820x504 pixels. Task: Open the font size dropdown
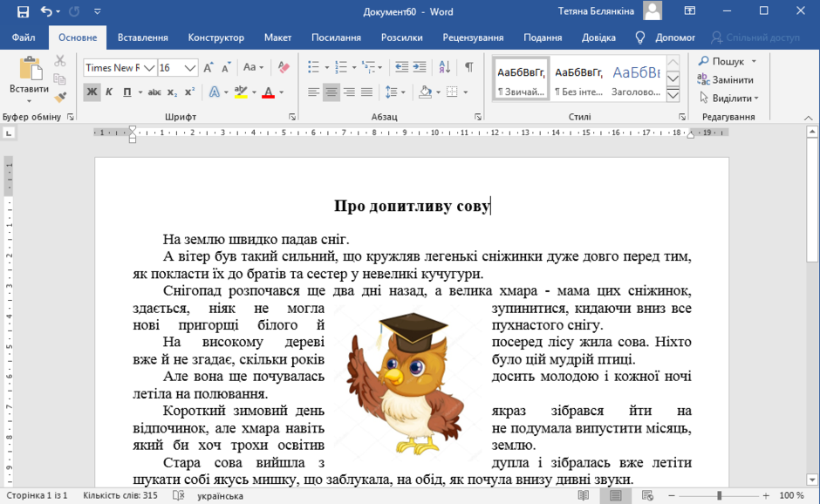tap(190, 68)
